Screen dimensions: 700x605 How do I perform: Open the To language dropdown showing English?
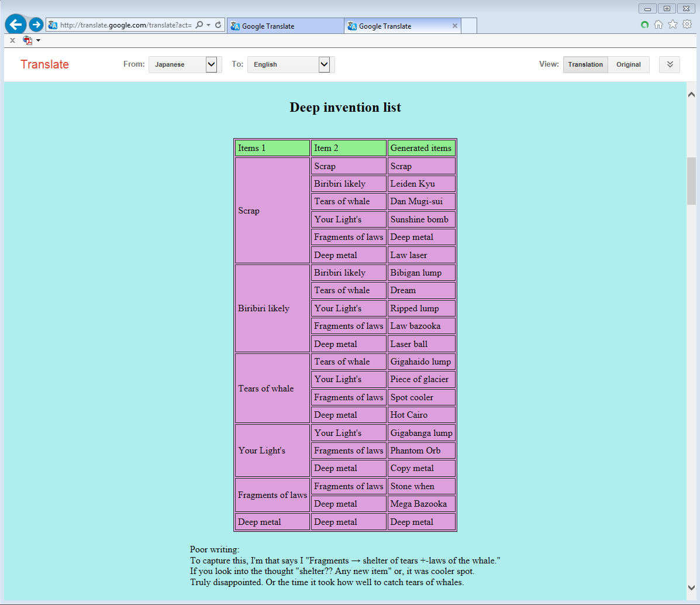(x=289, y=64)
